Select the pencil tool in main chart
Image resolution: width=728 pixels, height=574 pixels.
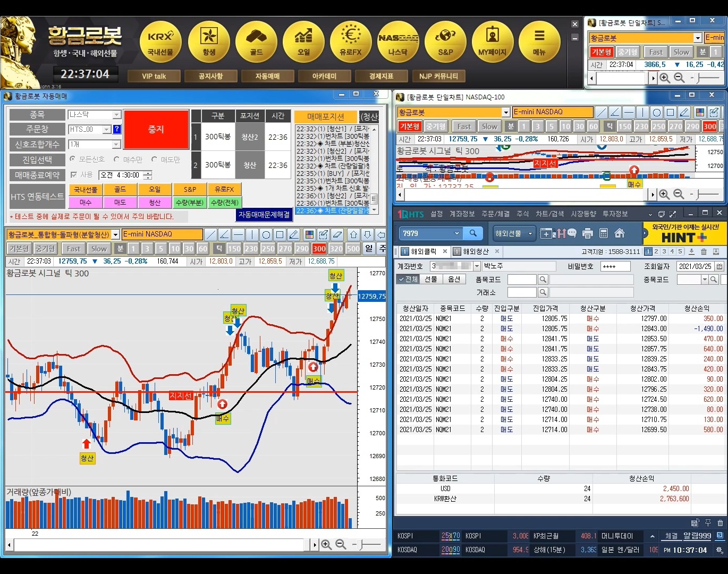pyautogui.click(x=293, y=234)
